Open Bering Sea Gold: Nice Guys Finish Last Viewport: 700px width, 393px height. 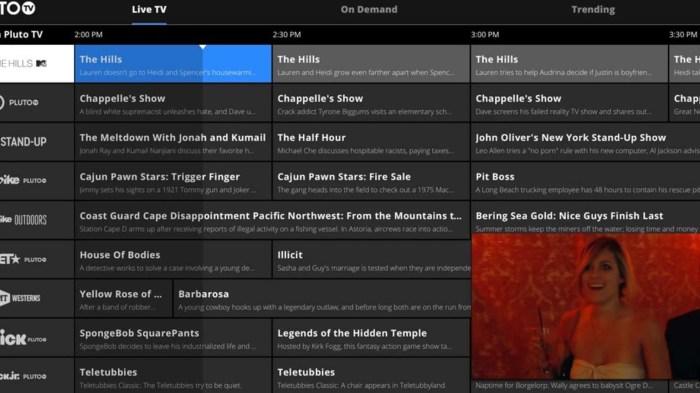point(585,218)
